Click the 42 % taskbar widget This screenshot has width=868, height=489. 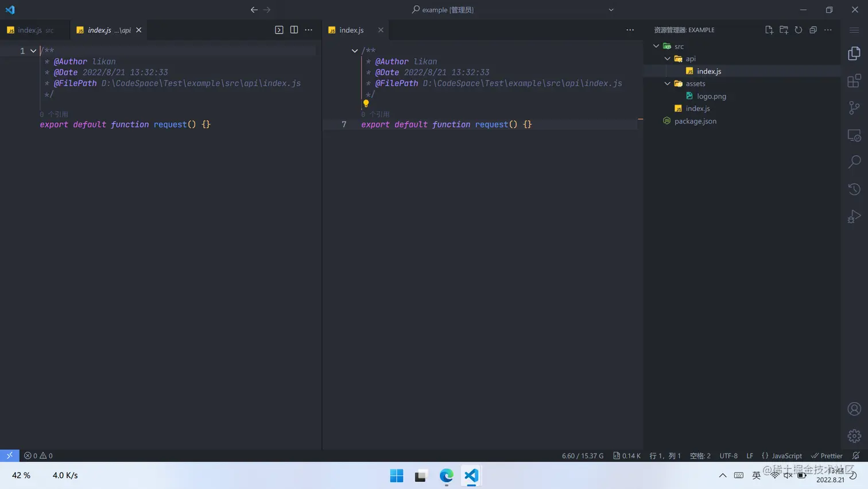tap(21, 475)
